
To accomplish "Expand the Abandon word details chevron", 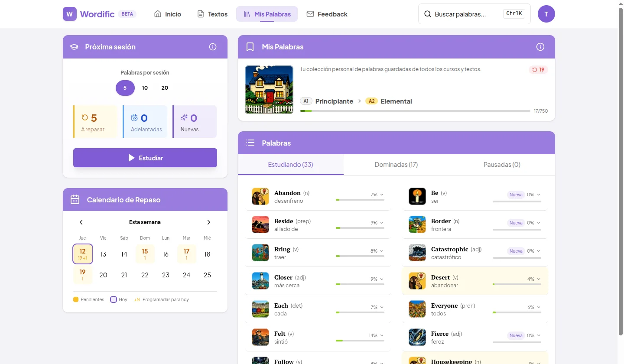I will tap(382, 195).
